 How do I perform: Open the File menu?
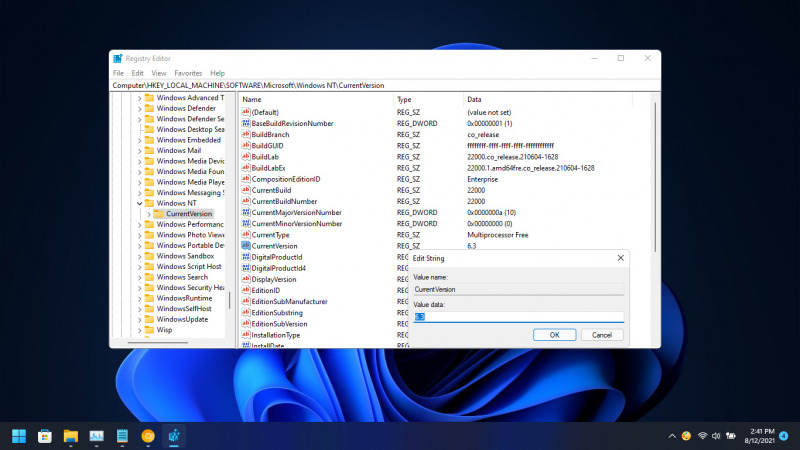point(118,73)
